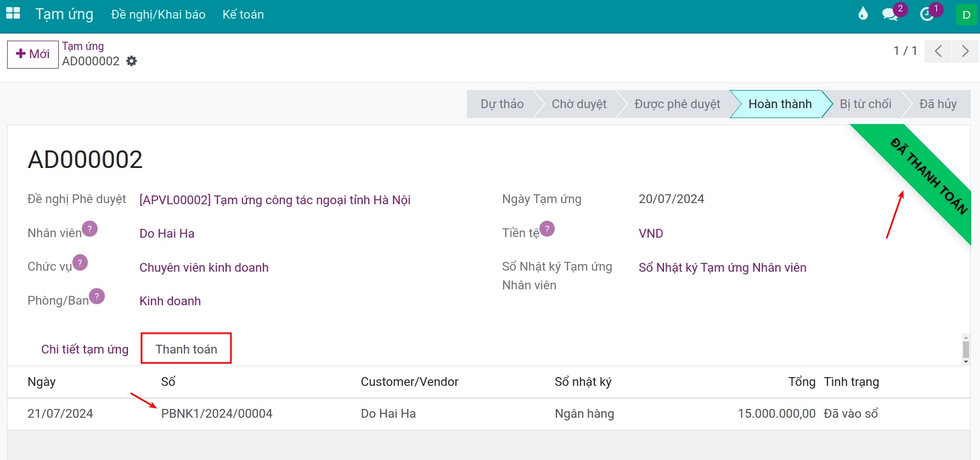Select the Dự thảo status stage
Viewport: 980px width, 460px height.
502,104
